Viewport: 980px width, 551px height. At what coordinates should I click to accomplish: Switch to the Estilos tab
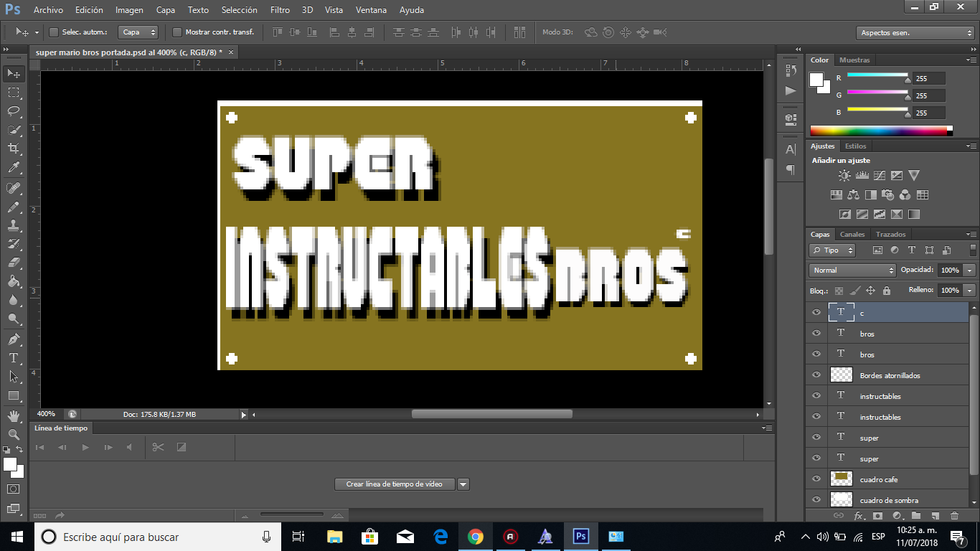point(855,146)
